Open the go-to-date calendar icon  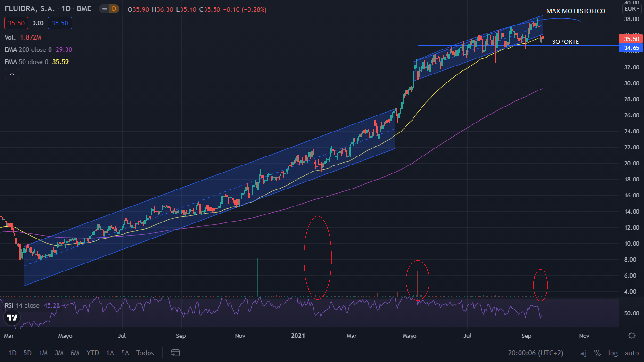[x=175, y=353]
